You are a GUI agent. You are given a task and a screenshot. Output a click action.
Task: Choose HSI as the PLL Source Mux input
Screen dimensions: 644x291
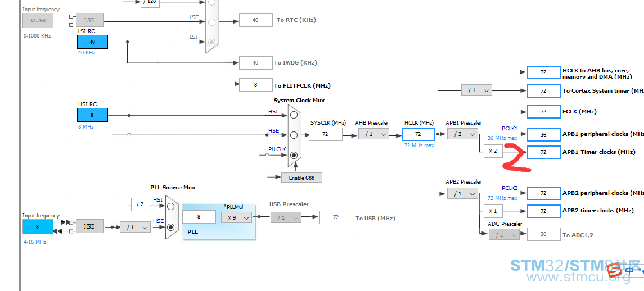pyautogui.click(x=171, y=206)
